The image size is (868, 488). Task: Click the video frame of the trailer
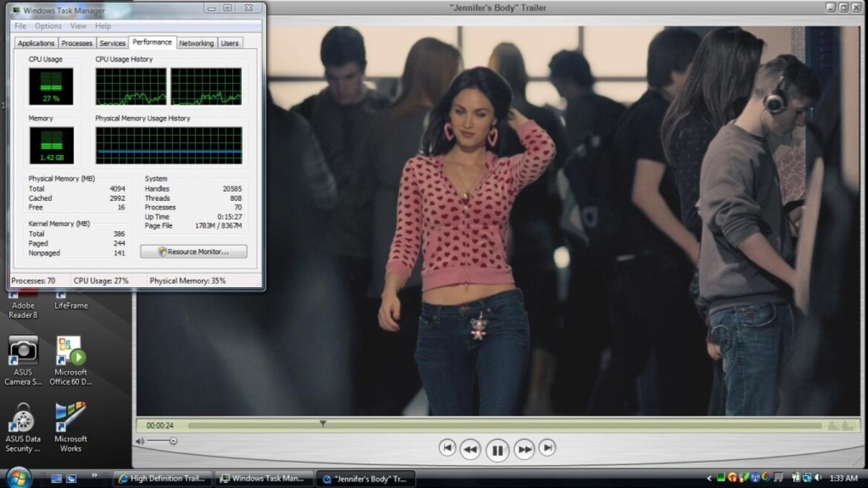(x=499, y=221)
